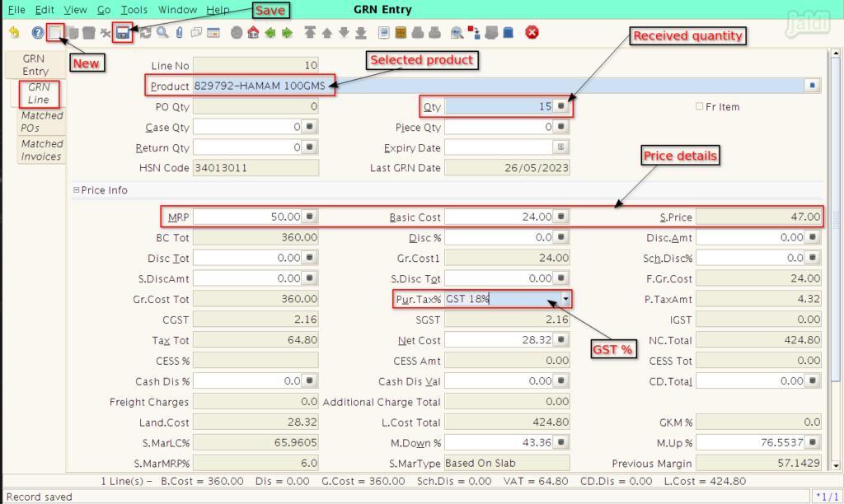844x504 pixels.
Task: Click into the Product field
Action: click(x=499, y=86)
